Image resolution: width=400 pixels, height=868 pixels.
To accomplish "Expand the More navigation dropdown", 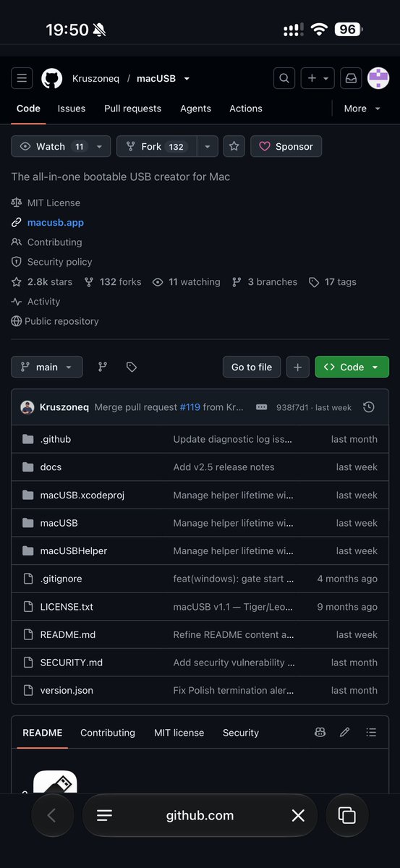I will [362, 109].
